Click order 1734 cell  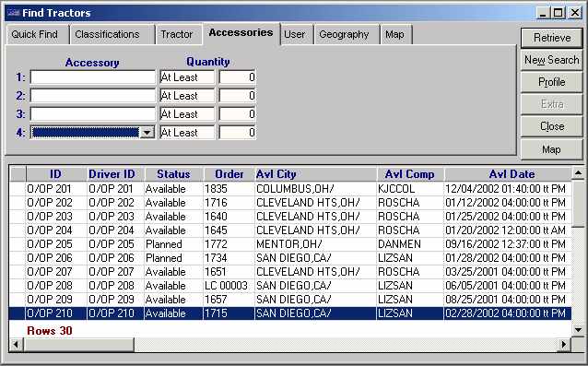(229, 258)
